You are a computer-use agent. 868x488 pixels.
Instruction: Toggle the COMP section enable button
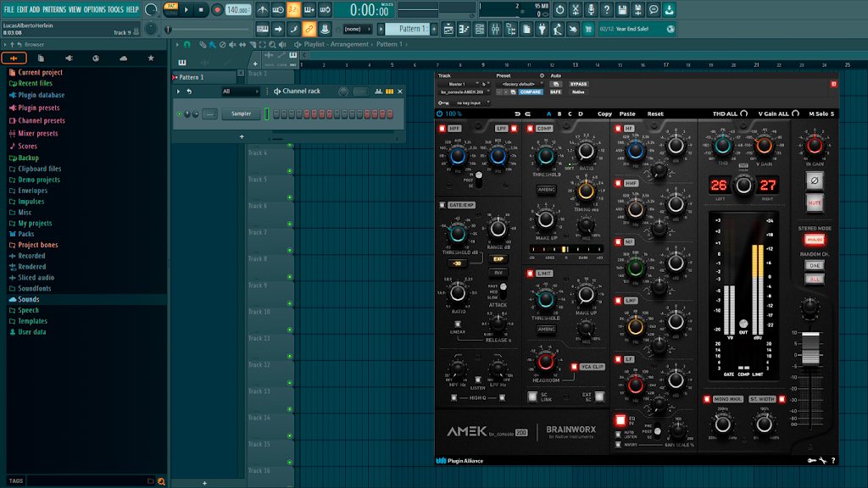(x=530, y=129)
